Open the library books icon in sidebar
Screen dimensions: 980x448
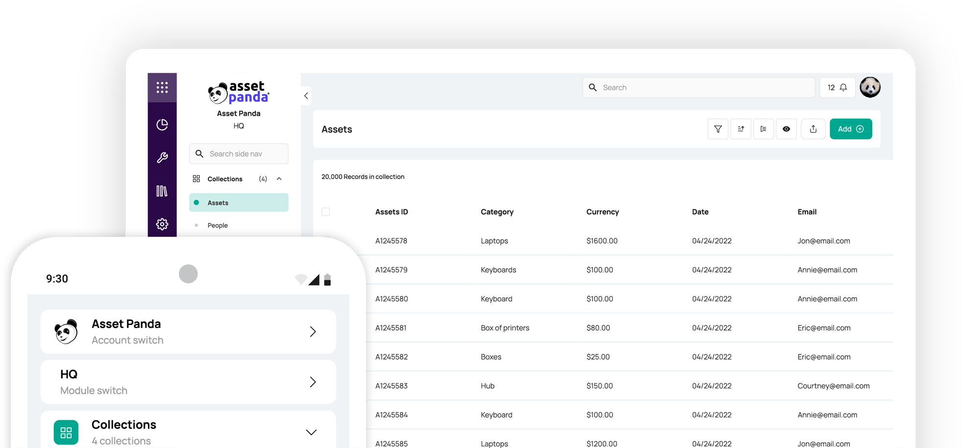(x=162, y=191)
